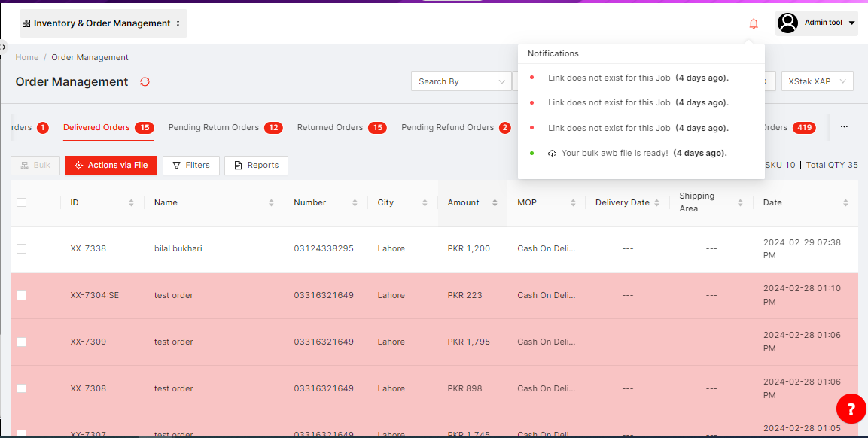This screenshot has width=868, height=438.
Task: Click the sidebar expand arrow at left edge
Action: 4,47
